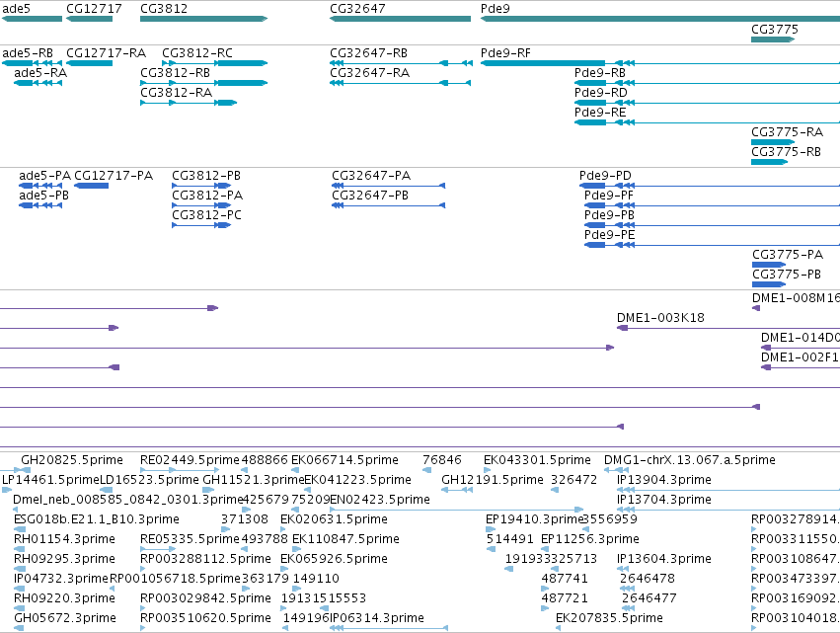Select the CG32647 gene feature
840x633 pixels.
pos(400,19)
